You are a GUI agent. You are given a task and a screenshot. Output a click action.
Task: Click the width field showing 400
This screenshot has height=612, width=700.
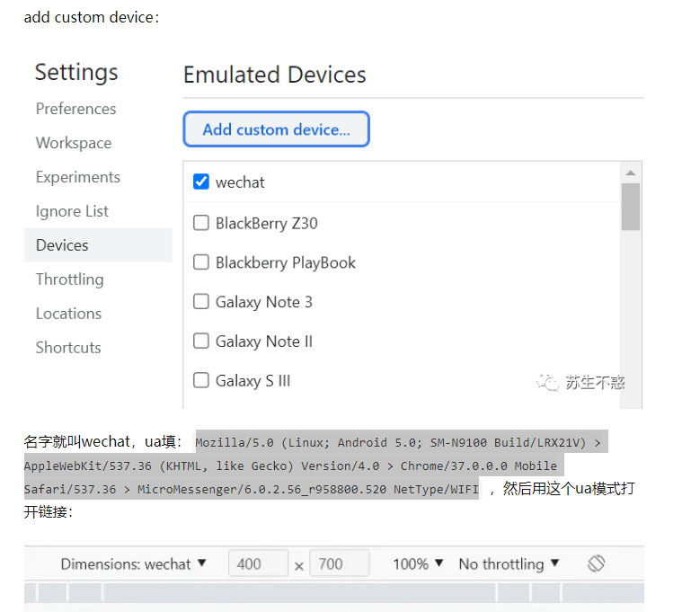tap(258, 564)
